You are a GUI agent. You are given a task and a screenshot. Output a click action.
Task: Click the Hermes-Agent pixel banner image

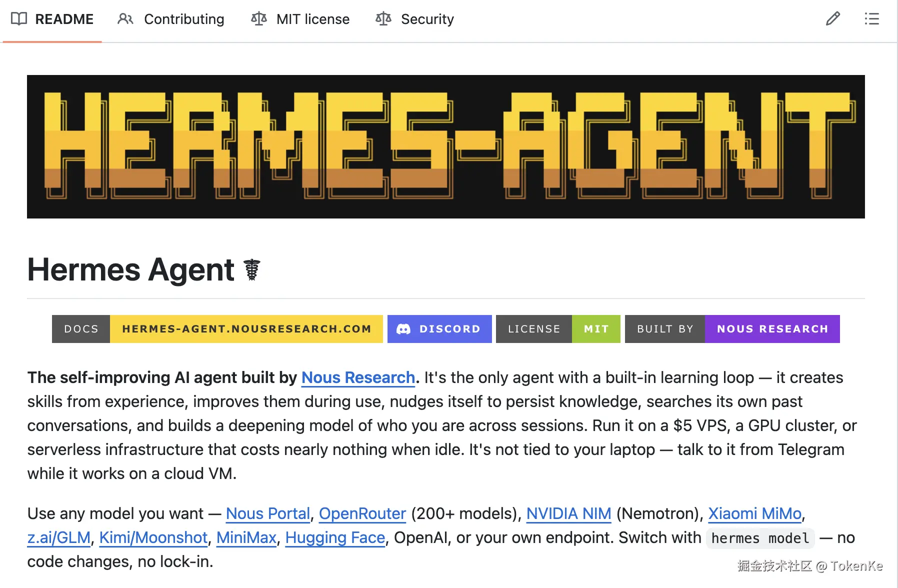point(446,146)
